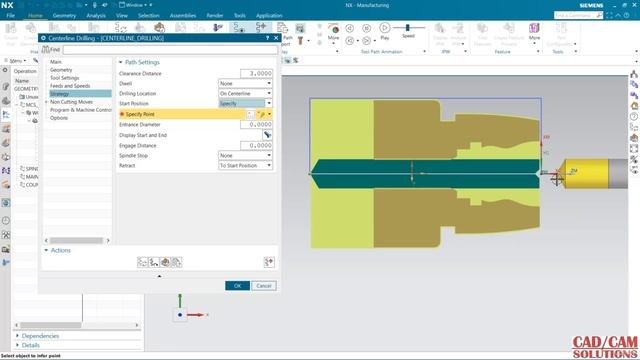Click the animation Speed slider handle
This screenshot has height=360, width=640.
coord(407,27)
